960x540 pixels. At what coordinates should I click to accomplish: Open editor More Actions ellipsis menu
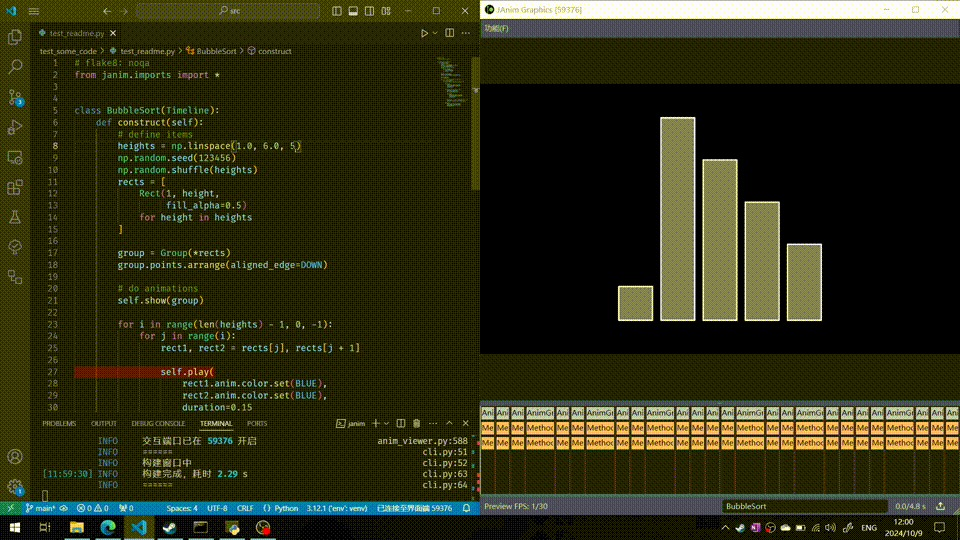[466, 33]
